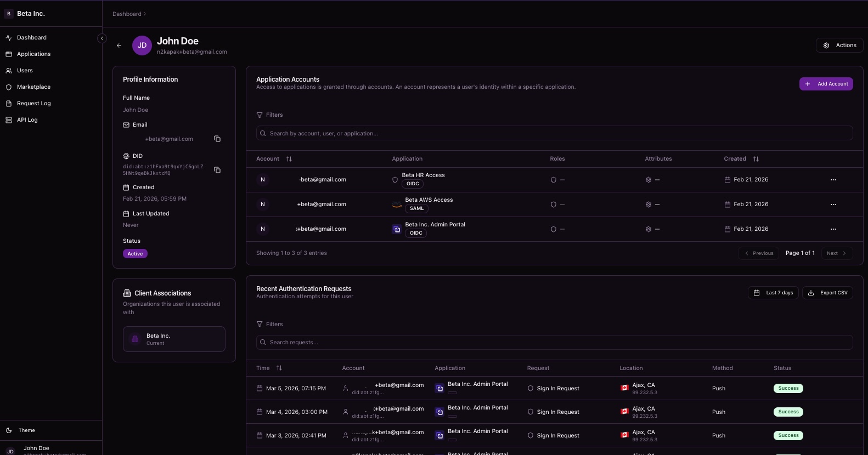
Task: Expand Filters in Recent Authentication Requests
Action: pyautogui.click(x=269, y=325)
